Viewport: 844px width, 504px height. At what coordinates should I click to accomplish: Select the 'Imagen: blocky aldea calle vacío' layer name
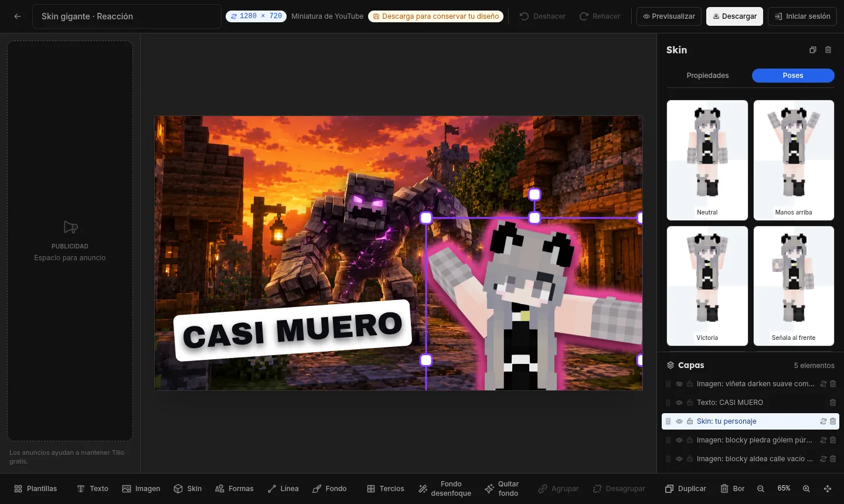coord(755,459)
